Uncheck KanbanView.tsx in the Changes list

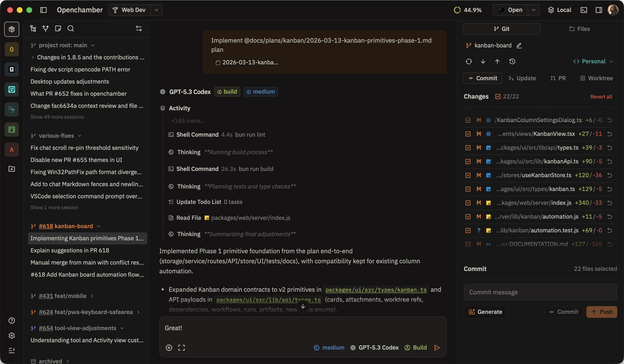coord(468,134)
